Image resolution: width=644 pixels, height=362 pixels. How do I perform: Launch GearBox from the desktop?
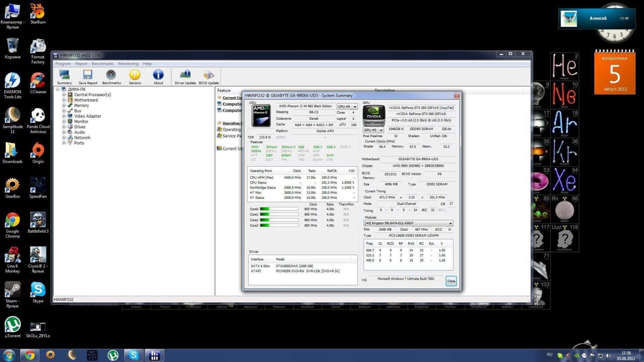[12, 188]
